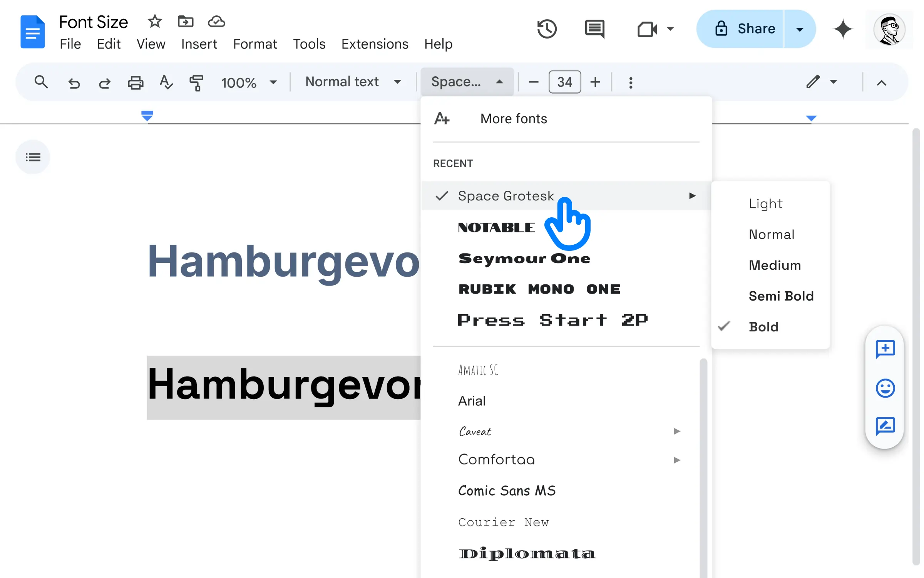The width and height of the screenshot is (924, 578).
Task: Check cloud save status icon
Action: (x=216, y=21)
